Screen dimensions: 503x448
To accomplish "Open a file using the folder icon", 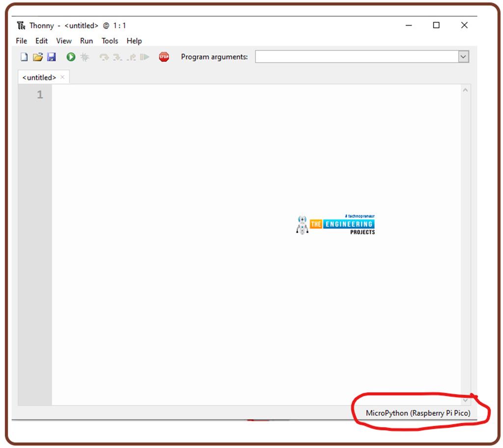I will pyautogui.click(x=38, y=57).
